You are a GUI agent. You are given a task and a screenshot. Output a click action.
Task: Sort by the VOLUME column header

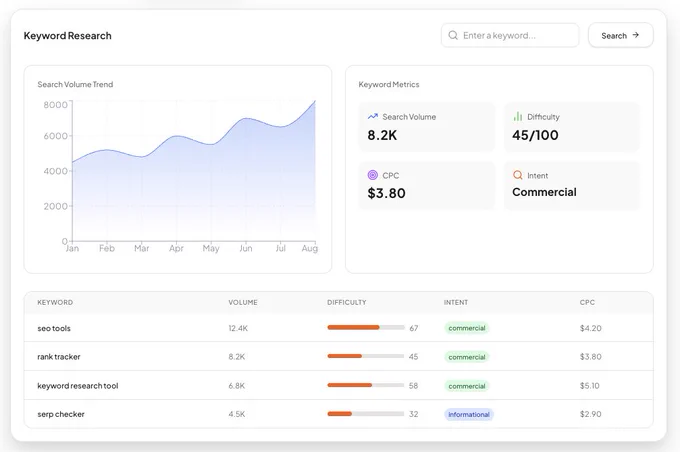click(x=243, y=302)
